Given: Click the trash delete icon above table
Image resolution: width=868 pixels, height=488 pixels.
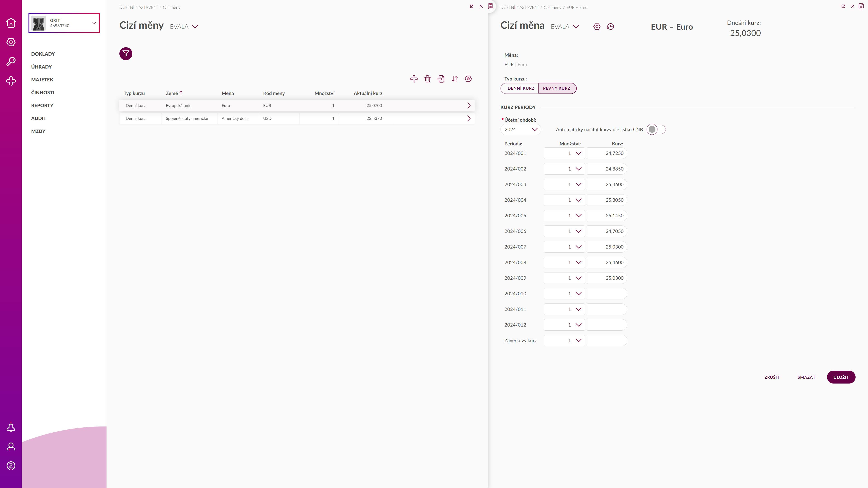Looking at the screenshot, I should click(427, 79).
